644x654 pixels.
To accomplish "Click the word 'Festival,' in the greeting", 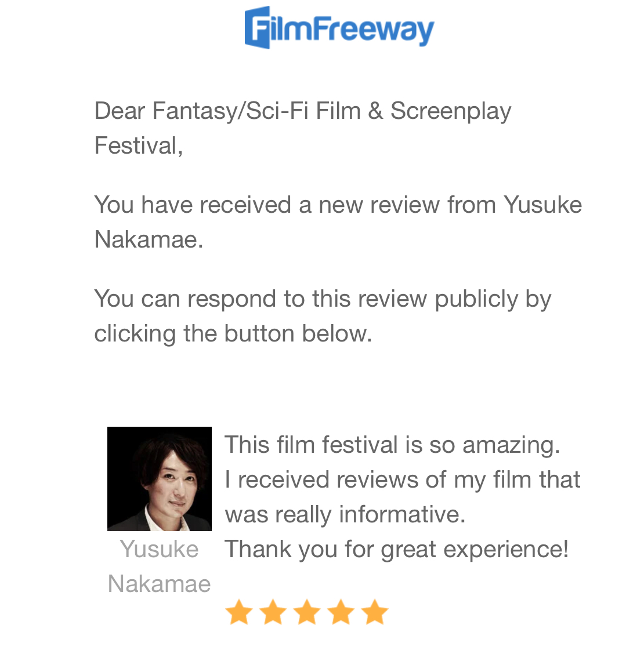I will pyautogui.click(x=138, y=146).
